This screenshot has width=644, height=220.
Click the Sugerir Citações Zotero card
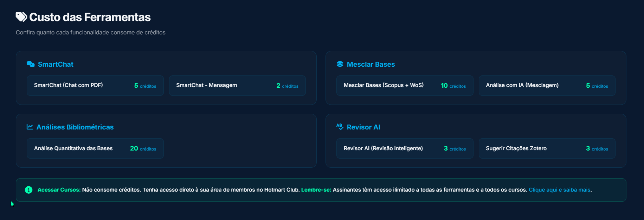click(547, 148)
